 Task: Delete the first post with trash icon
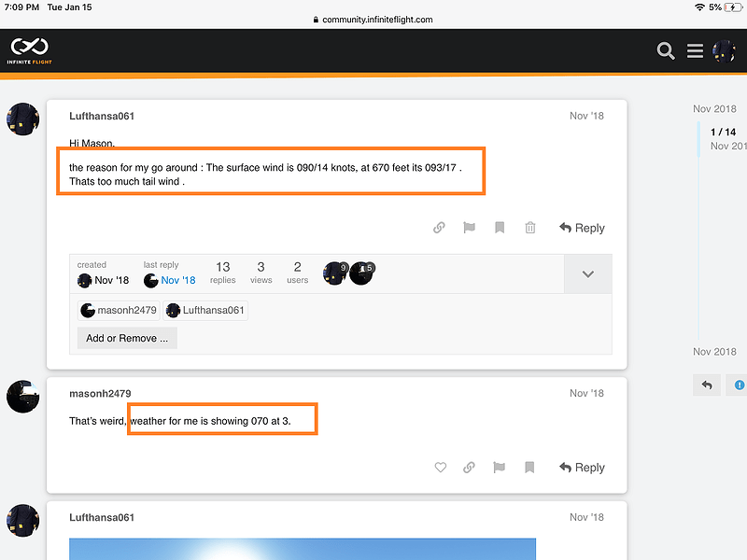(x=530, y=228)
